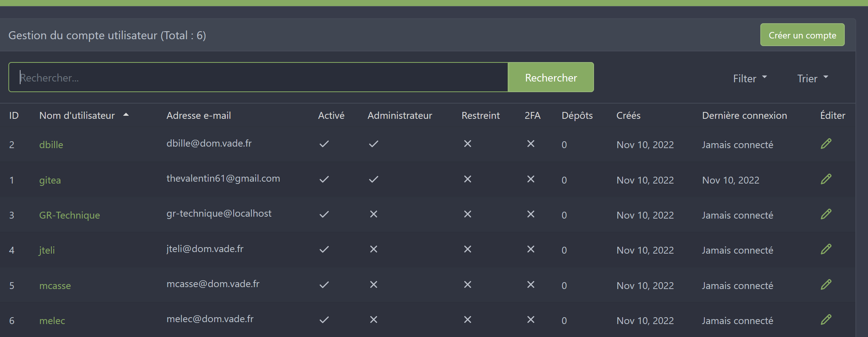Open the jteli username link
The height and width of the screenshot is (337, 868).
(x=47, y=250)
